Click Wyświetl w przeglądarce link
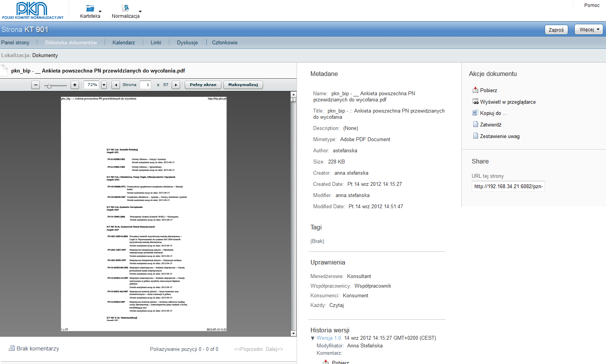Viewport: 606px width, 364px height. tap(508, 102)
